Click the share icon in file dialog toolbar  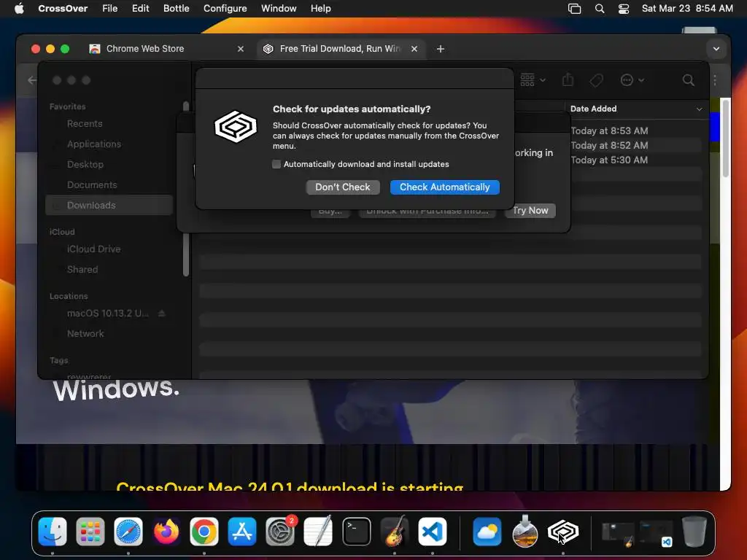568,79
